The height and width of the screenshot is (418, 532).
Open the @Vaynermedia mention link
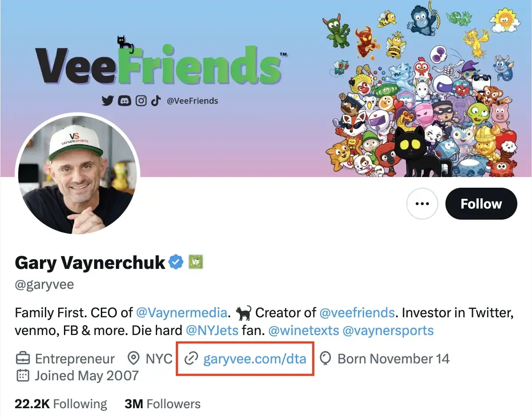click(182, 312)
